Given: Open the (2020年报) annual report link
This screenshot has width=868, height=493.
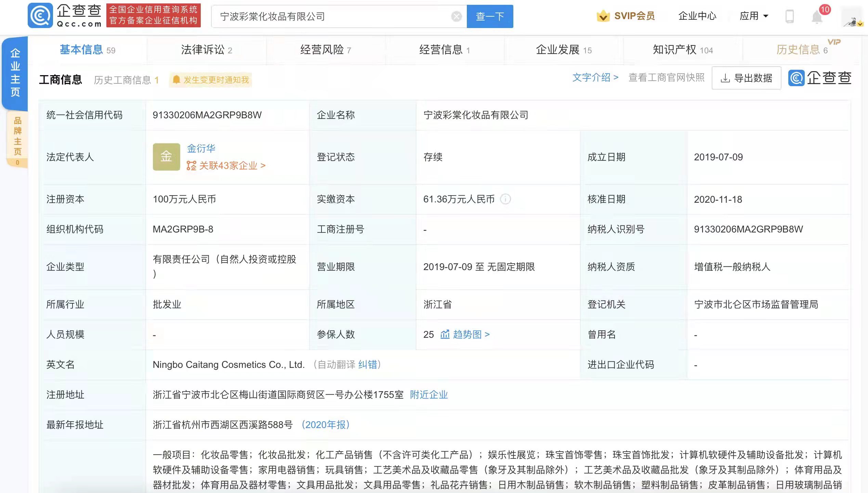Looking at the screenshot, I should (x=325, y=425).
